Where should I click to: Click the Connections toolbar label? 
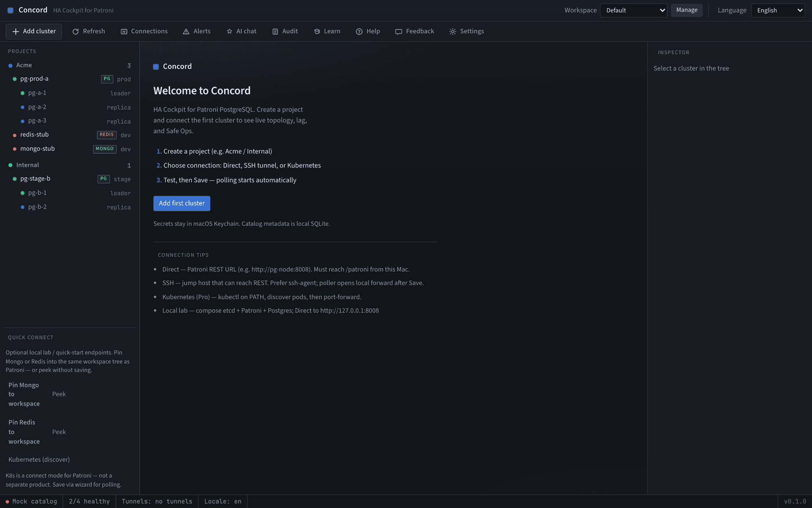pos(149,31)
